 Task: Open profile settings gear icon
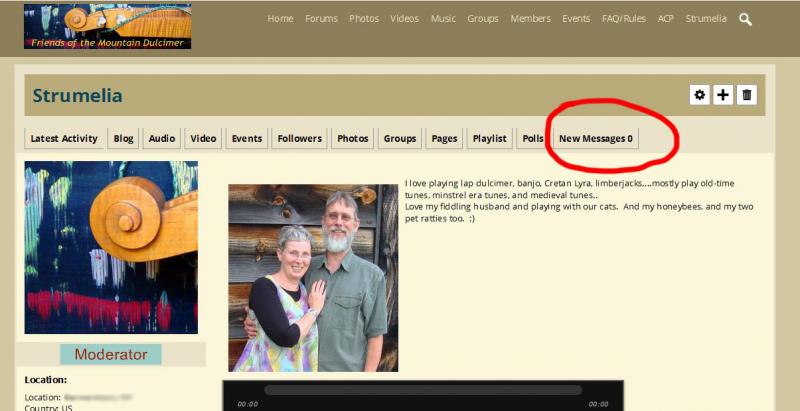pos(699,95)
